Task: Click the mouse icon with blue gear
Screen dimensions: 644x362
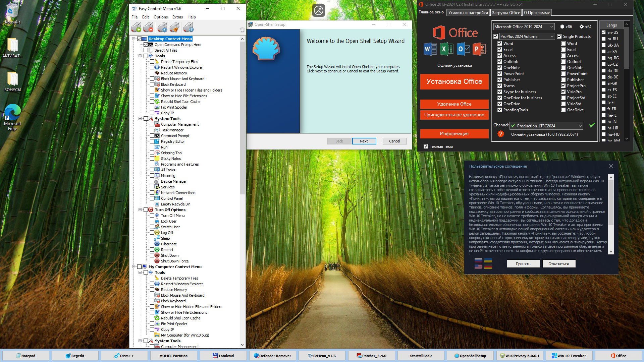Action: [162, 27]
